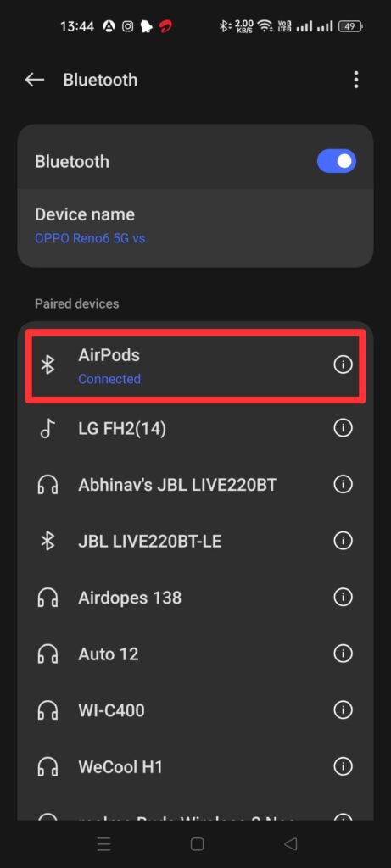Viewport: 391px width, 868px height.
Task: Open info for JBL LIVE220BT-LE
Action: (x=343, y=541)
